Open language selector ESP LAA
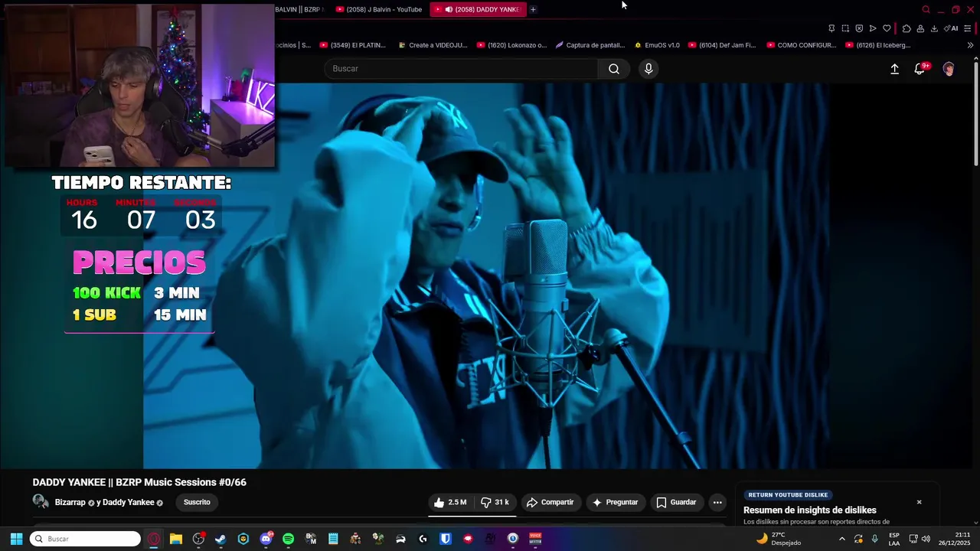The height and width of the screenshot is (551, 980). pyautogui.click(x=894, y=539)
